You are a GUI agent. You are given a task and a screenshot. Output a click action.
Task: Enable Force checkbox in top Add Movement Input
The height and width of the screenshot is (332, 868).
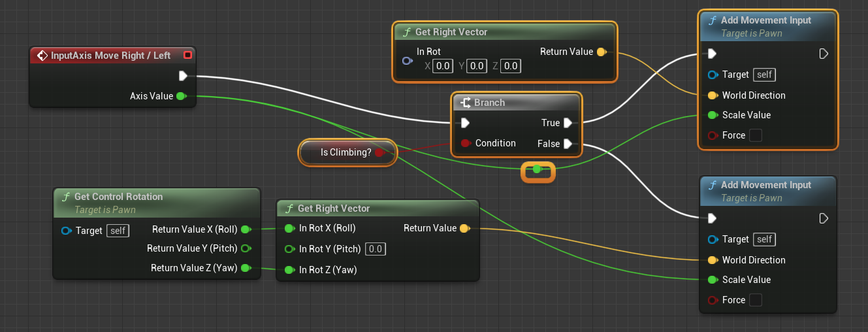point(755,135)
